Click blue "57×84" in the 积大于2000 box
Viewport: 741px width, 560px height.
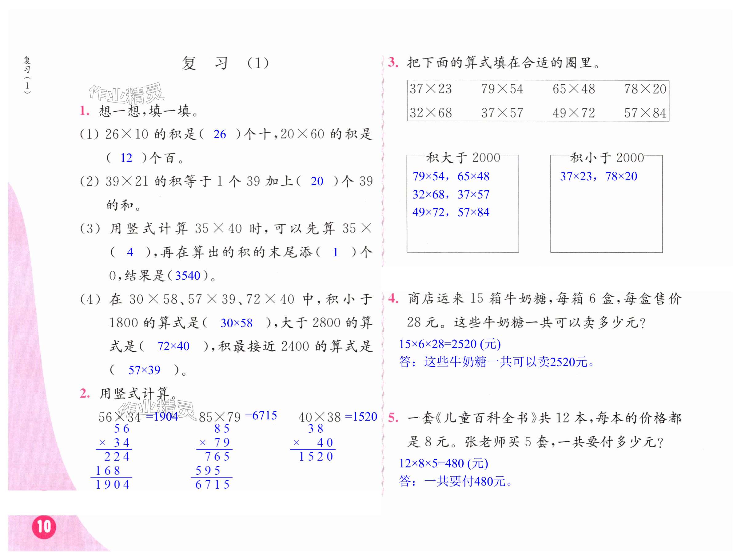(473, 212)
